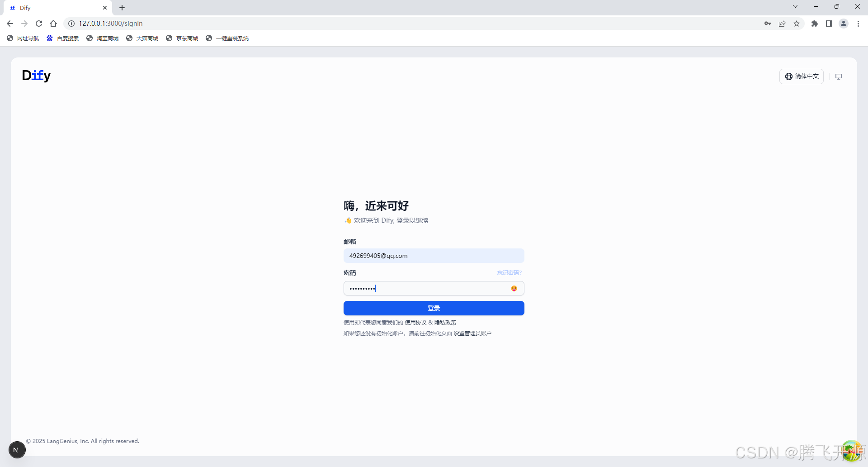868x467 pixels.
Task: Open the 简体中文 language selector
Action: 801,76
